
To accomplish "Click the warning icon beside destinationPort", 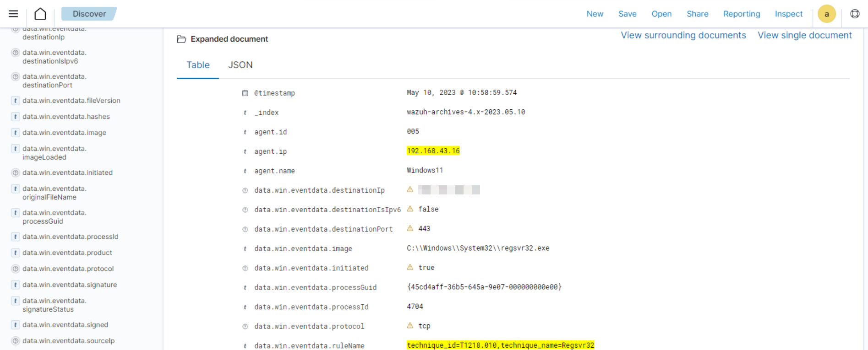I will coord(410,228).
